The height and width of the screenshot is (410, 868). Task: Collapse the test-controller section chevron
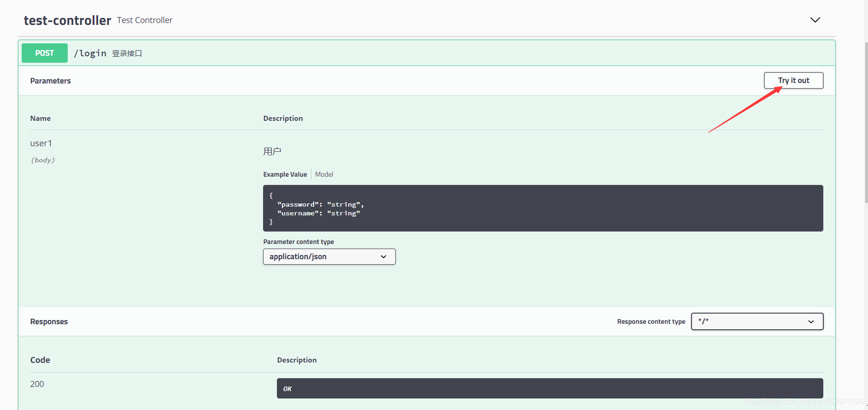[x=815, y=20]
